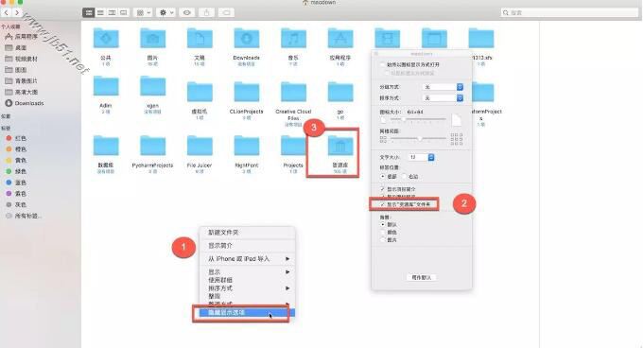This screenshot has height=348, width=644.
Task: Switch to gallery view in the toolbar
Action: (x=124, y=12)
